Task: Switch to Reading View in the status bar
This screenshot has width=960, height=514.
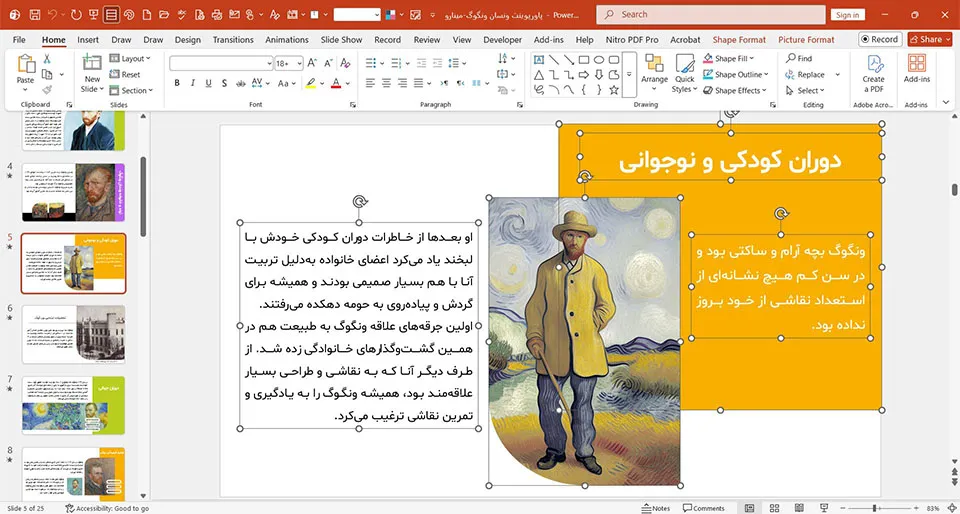Action: coord(799,508)
